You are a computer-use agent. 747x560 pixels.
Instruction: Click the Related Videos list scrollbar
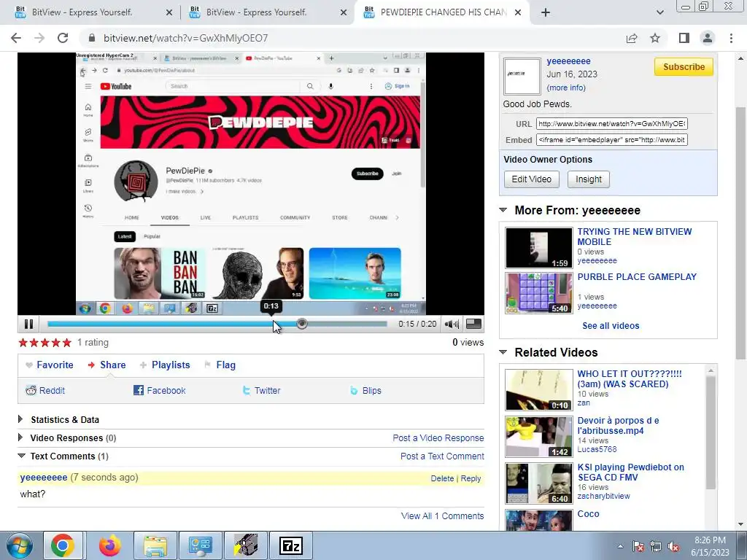[x=711, y=433]
